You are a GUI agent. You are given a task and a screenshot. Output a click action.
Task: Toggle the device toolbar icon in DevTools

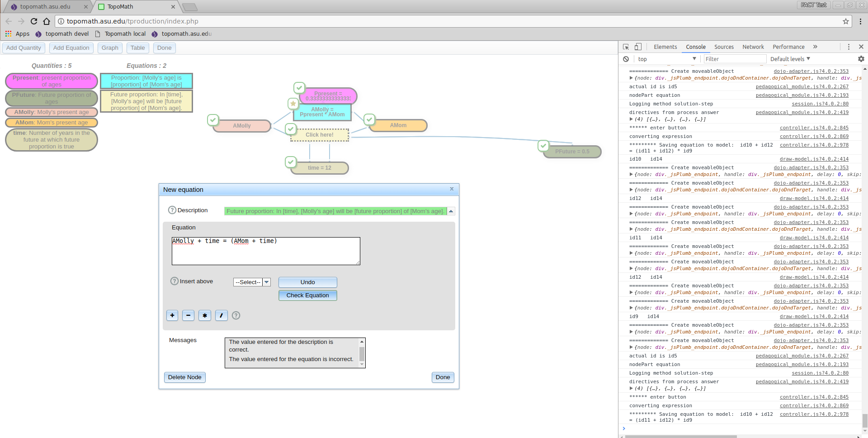638,47
